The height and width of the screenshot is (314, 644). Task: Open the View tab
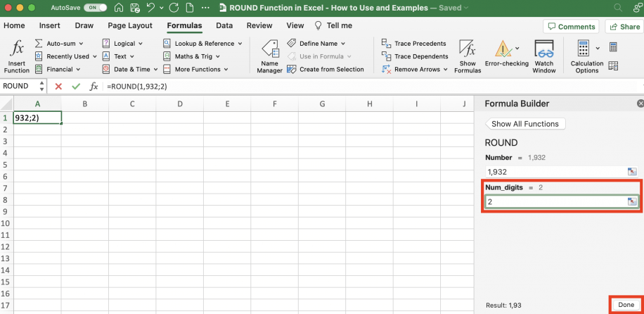click(x=295, y=25)
